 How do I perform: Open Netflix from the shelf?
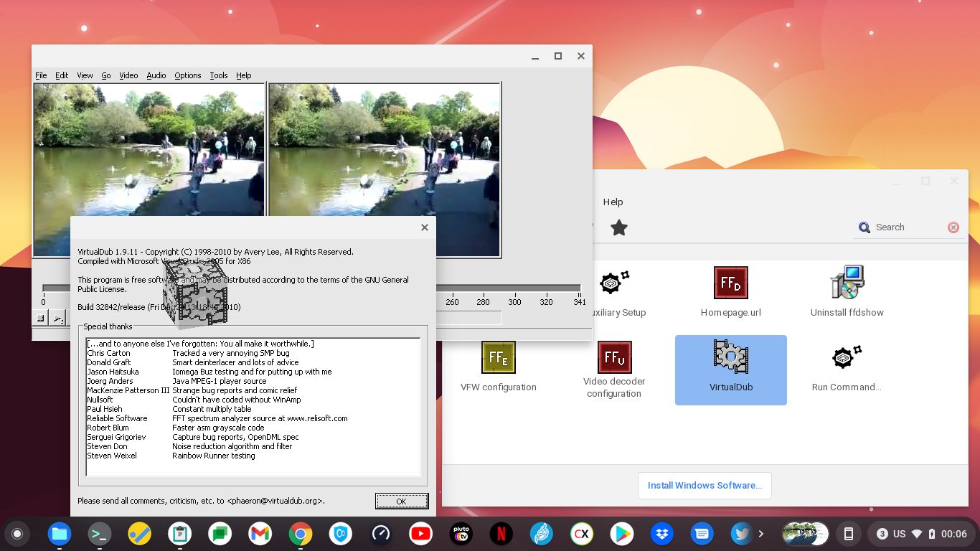pos(501,534)
